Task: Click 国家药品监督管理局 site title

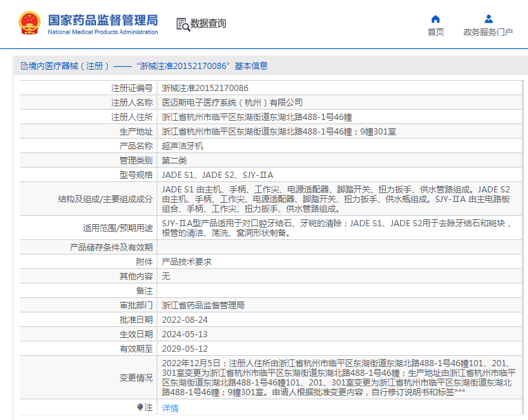Action: tap(103, 20)
